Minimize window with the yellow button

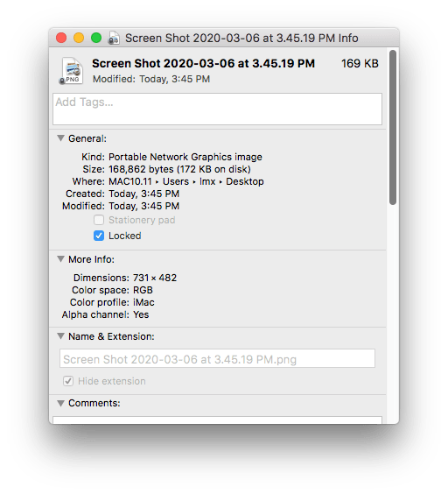pos(79,38)
